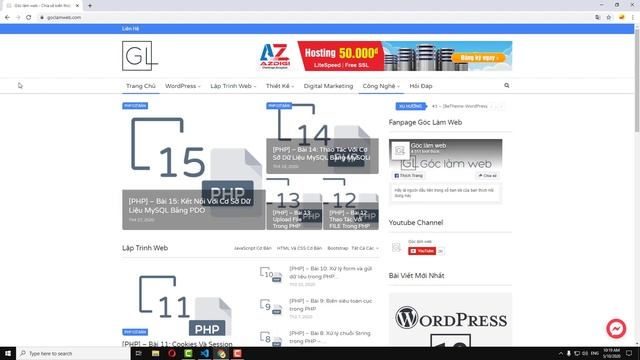The height and width of the screenshot is (360, 640).
Task: Open the notification center icon
Action: click(629, 353)
